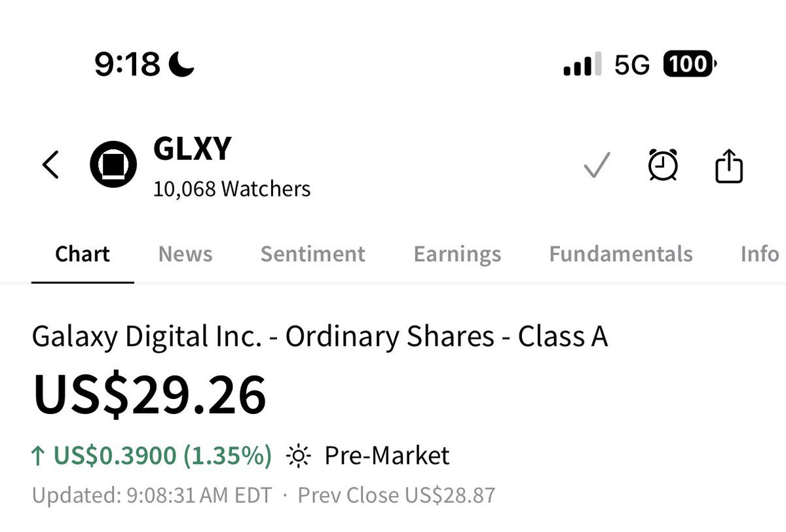The width and height of the screenshot is (786, 532).
Task: Open the Info tab
Action: click(x=760, y=254)
